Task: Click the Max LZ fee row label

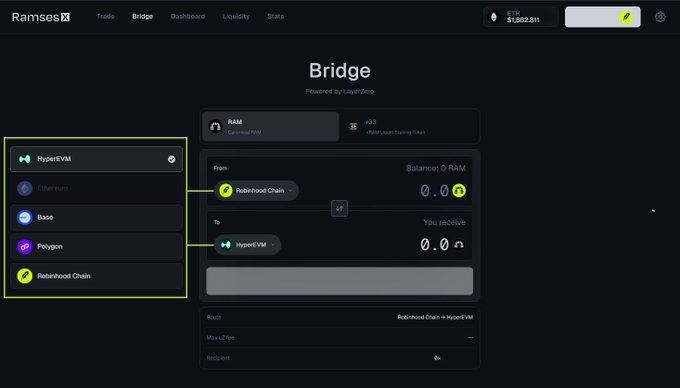Action: tap(220, 338)
